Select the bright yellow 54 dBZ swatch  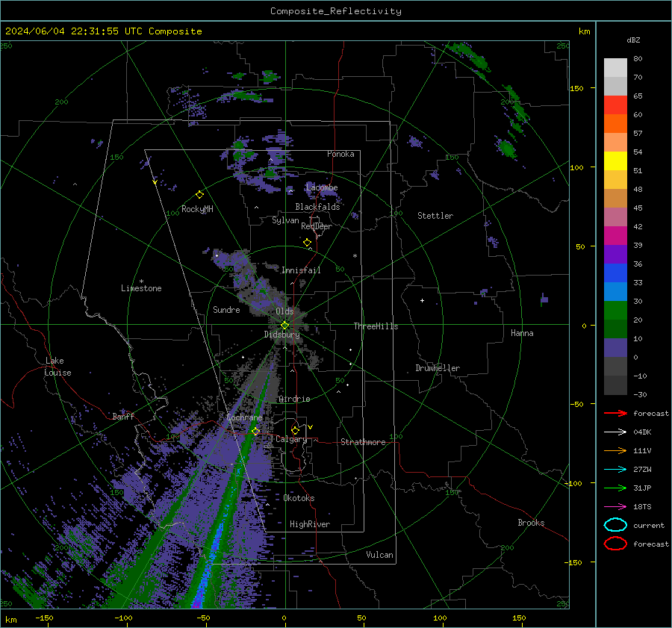[615, 161]
